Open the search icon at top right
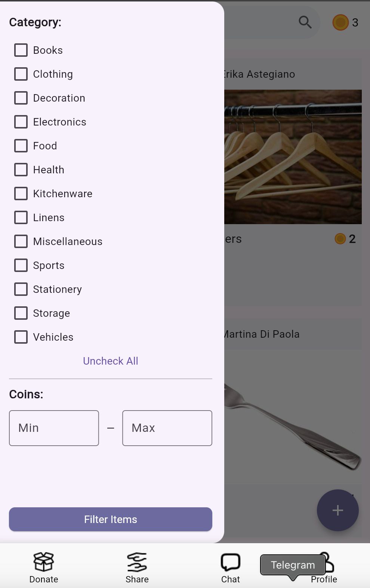Viewport: 370px width, 588px height. (x=305, y=22)
